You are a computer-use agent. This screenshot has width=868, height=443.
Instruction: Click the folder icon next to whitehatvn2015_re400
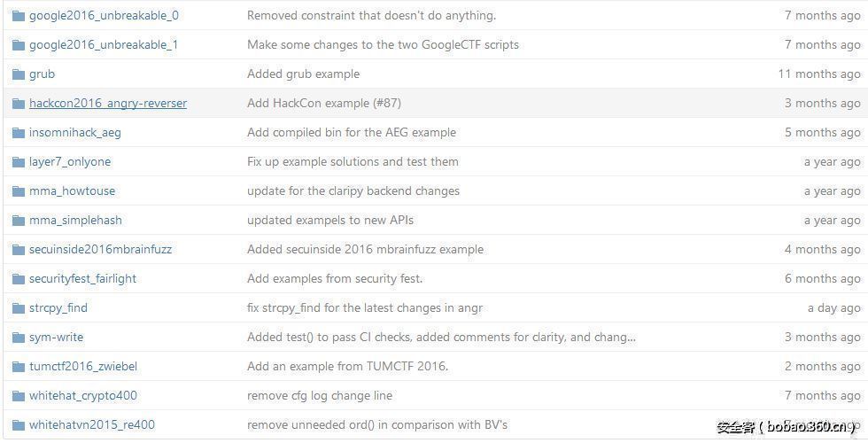(x=18, y=425)
